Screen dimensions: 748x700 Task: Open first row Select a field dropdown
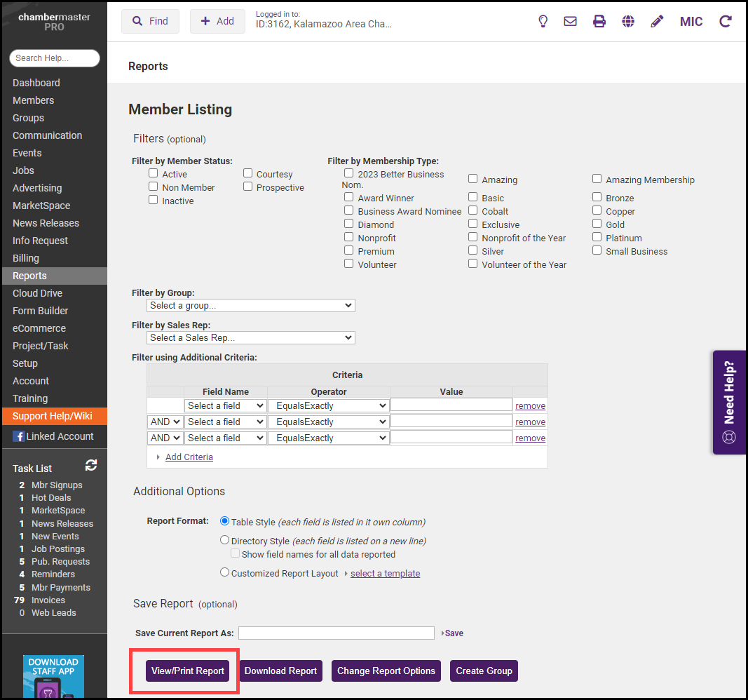(x=225, y=405)
